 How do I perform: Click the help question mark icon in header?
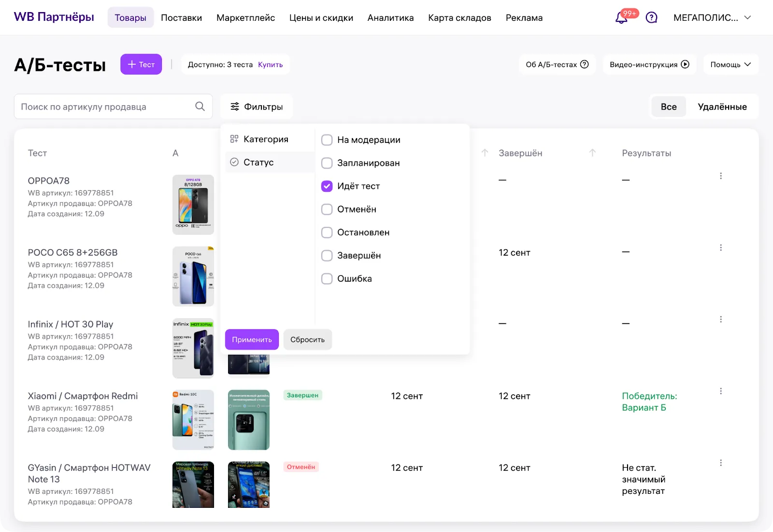(651, 18)
